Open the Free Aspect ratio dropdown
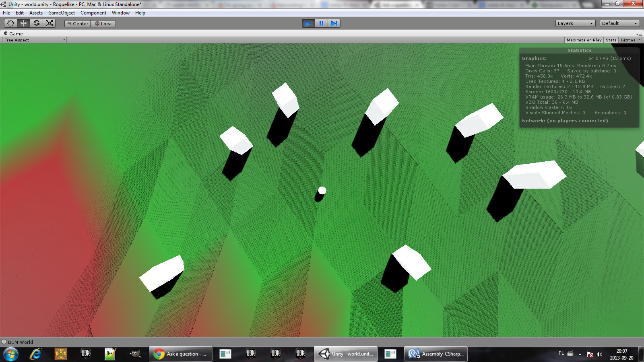 tap(34, 40)
